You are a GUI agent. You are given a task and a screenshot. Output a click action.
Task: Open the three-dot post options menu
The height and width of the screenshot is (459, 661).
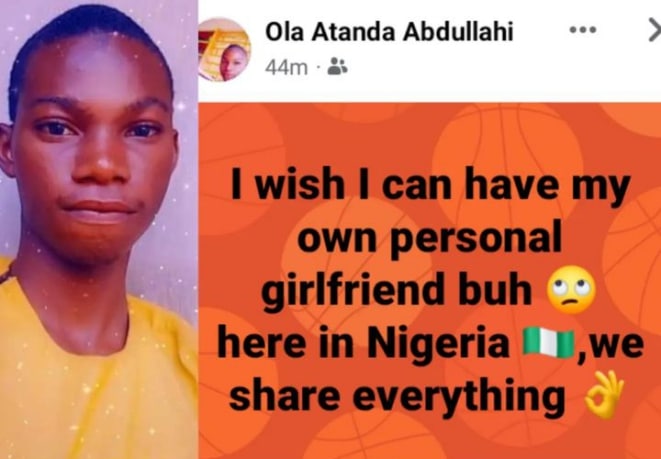point(582,30)
